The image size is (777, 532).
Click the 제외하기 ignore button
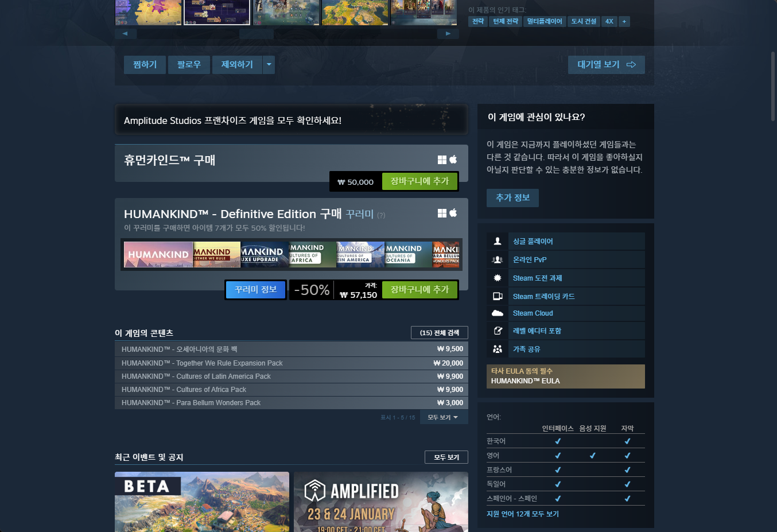click(237, 65)
